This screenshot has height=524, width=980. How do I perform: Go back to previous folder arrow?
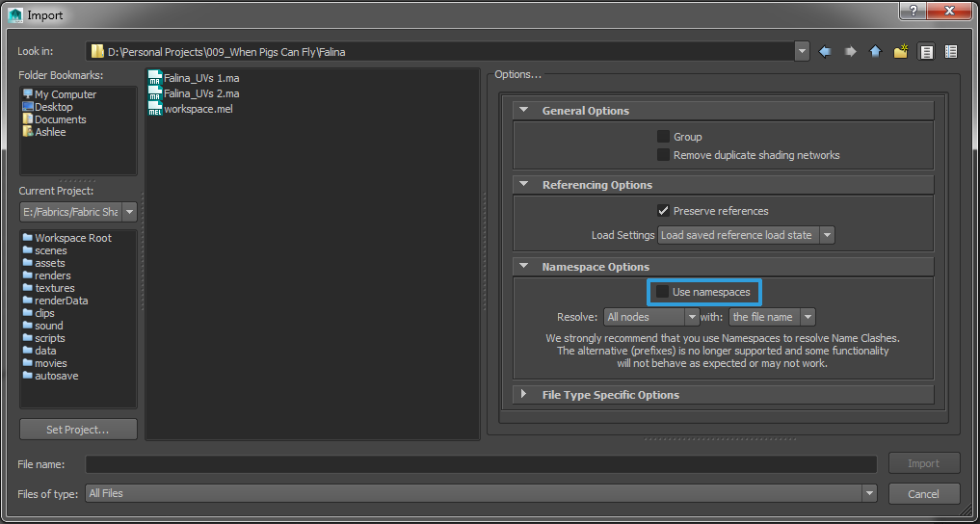pyautogui.click(x=825, y=52)
